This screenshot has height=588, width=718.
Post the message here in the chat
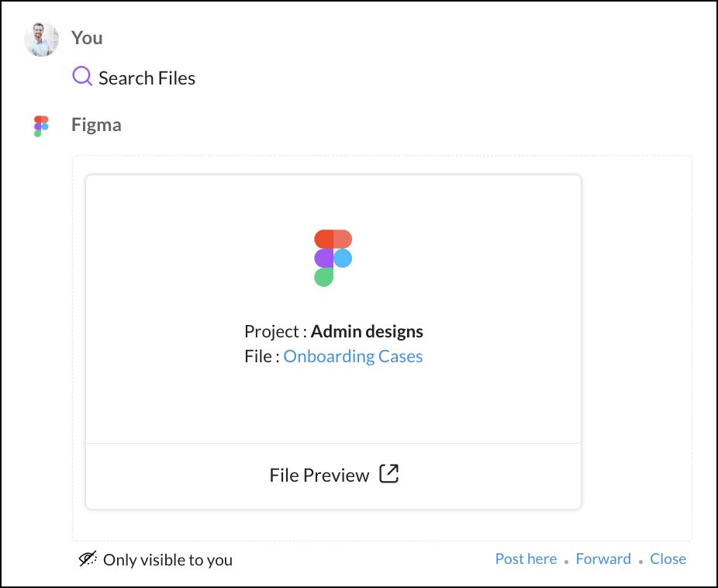(526, 559)
